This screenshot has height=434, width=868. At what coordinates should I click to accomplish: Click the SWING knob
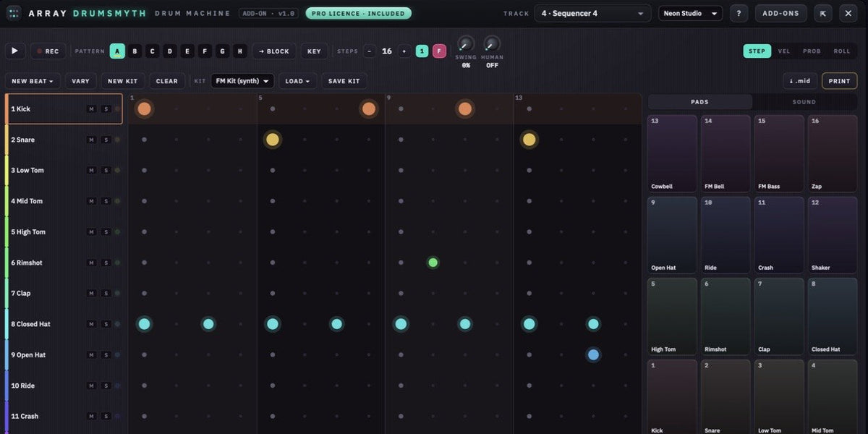pyautogui.click(x=466, y=43)
